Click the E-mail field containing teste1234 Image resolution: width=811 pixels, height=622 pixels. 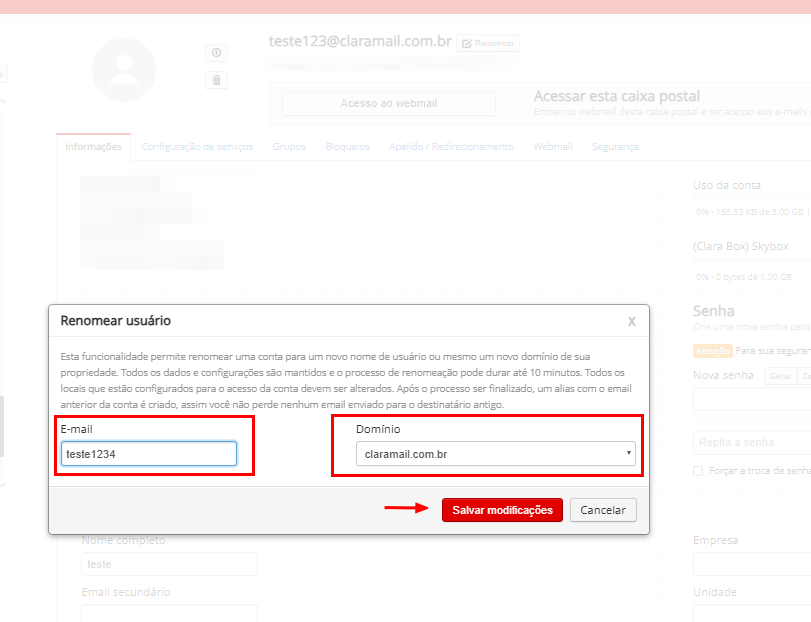click(x=149, y=454)
